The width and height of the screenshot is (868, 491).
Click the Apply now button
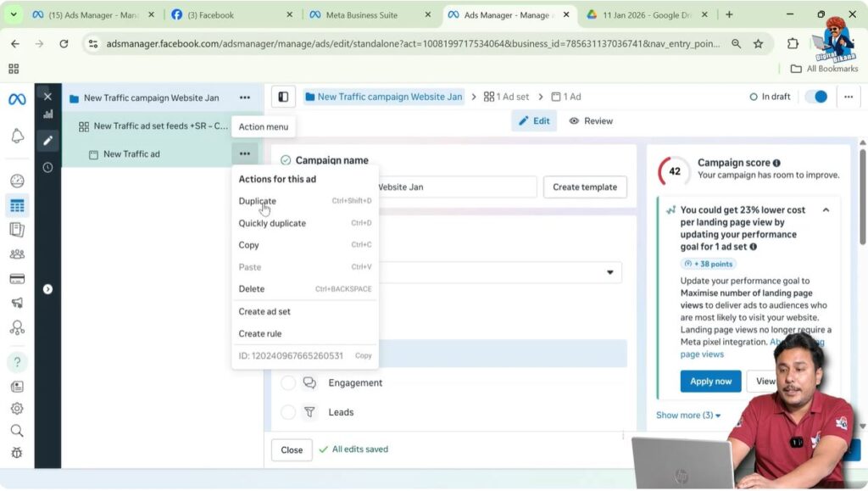pyautogui.click(x=709, y=381)
